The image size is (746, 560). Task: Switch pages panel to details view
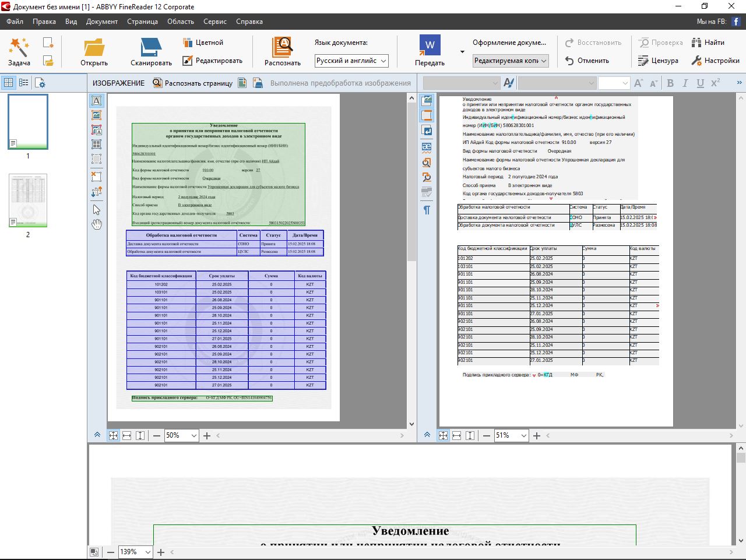(x=24, y=83)
